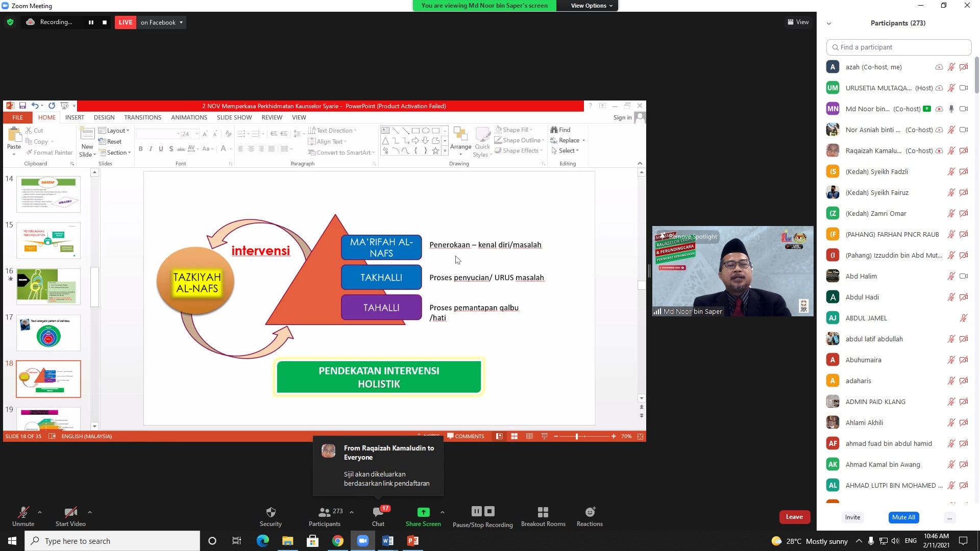Click the Undo icon in Quick Access toolbar
This screenshot has height=551, width=980.
(36, 106)
